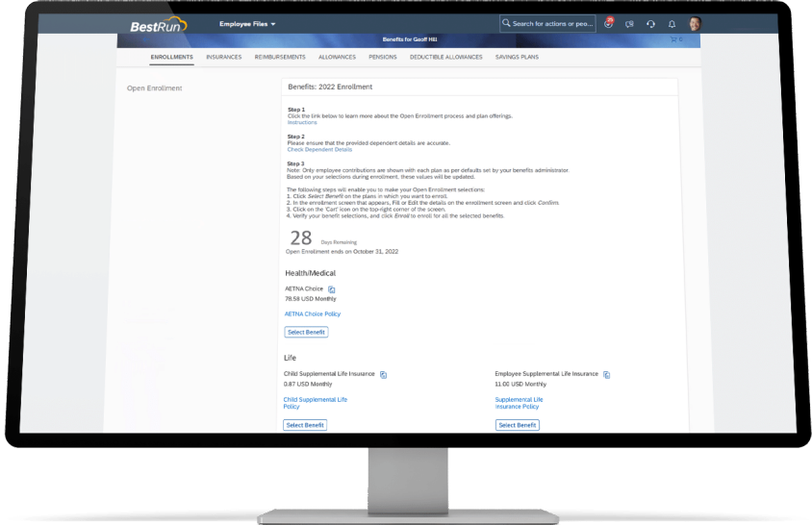Click the Benefits: 2022 Enrollment heading
This screenshot has height=525, width=812.
(x=330, y=87)
